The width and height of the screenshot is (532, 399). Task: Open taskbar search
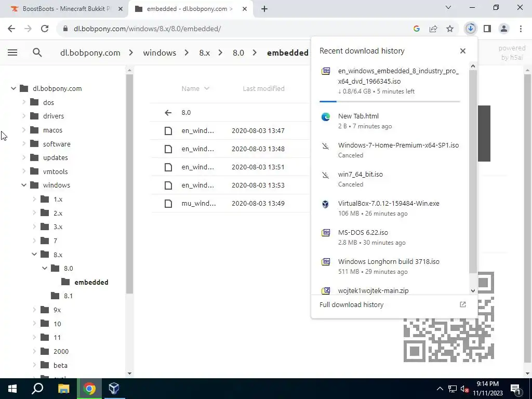point(37,389)
